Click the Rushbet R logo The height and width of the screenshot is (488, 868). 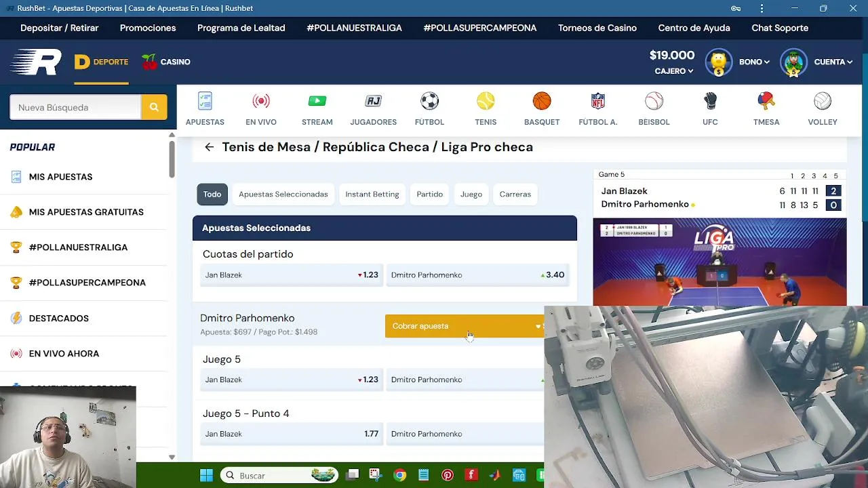tap(36, 62)
